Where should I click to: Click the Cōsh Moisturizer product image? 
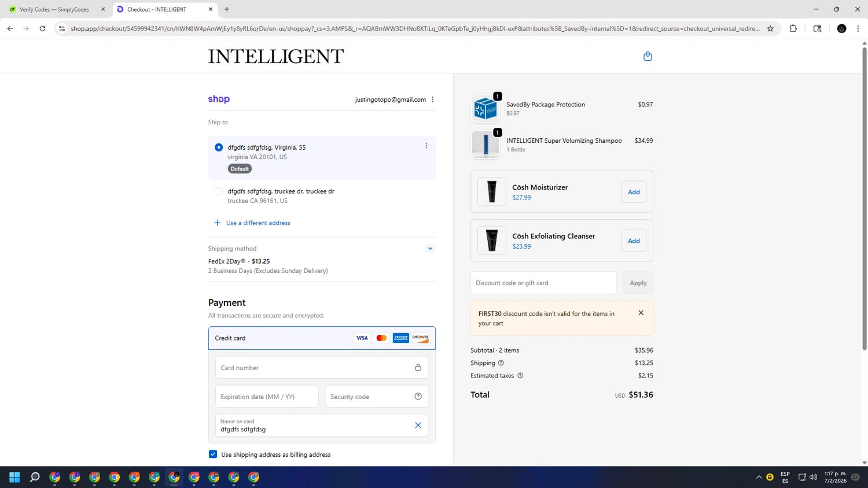492,192
